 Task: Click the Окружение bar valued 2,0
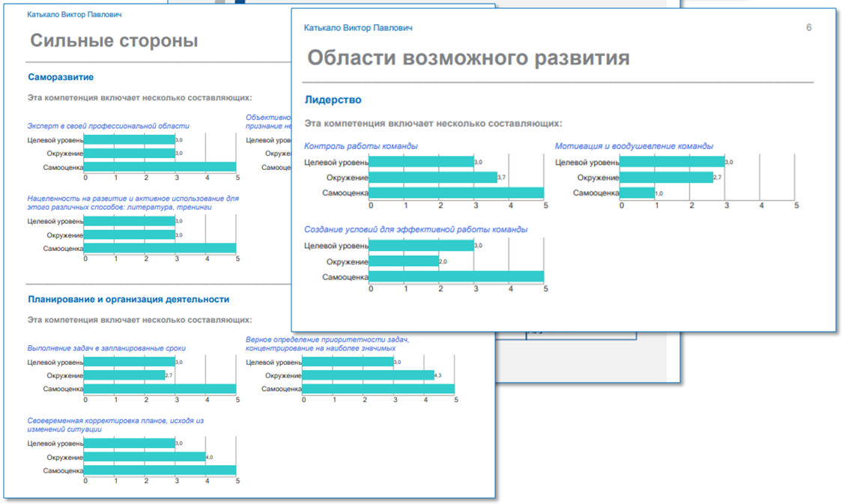(x=404, y=261)
